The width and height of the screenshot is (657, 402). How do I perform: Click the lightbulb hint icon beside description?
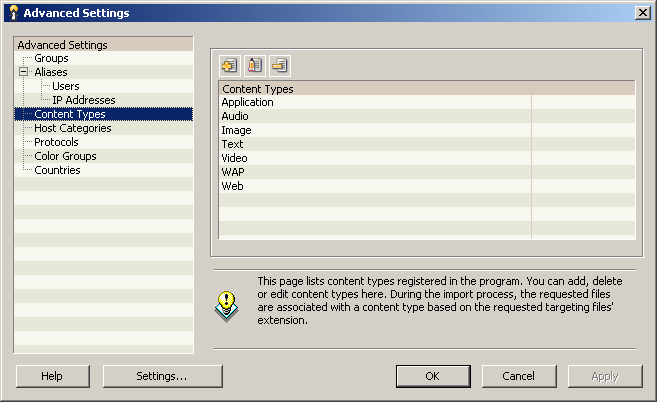click(228, 303)
